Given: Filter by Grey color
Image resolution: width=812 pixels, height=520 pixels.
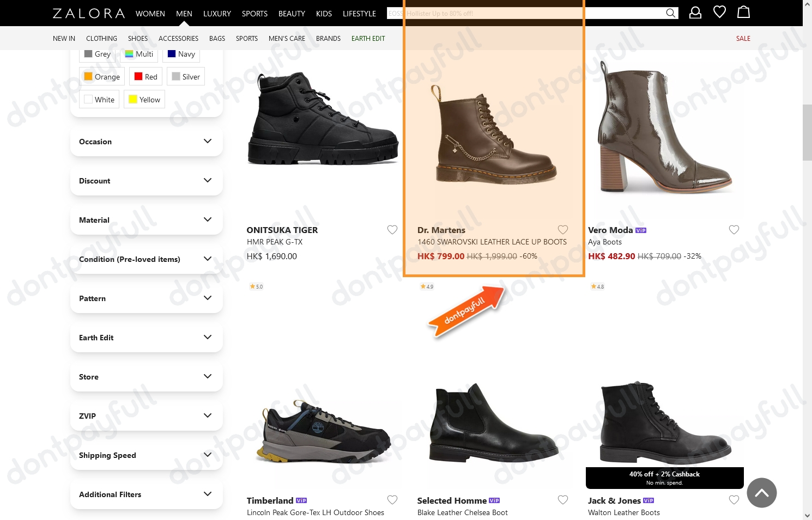Looking at the screenshot, I should click(x=97, y=54).
